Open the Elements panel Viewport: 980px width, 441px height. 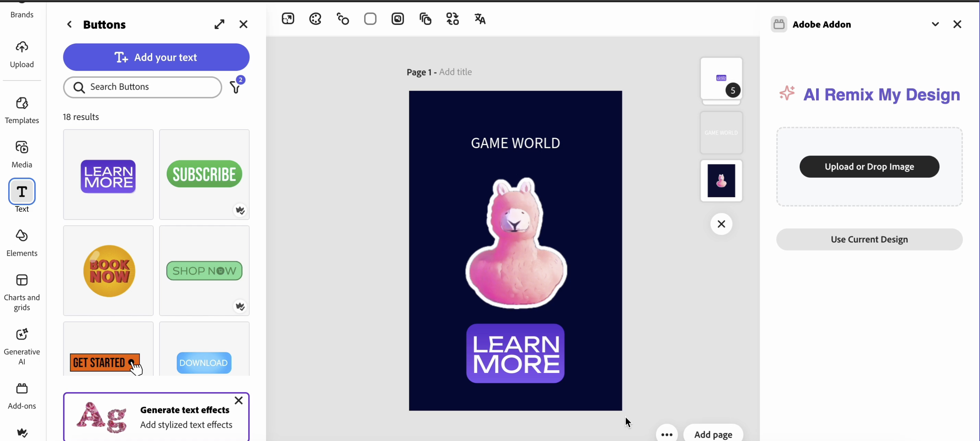[22, 243]
